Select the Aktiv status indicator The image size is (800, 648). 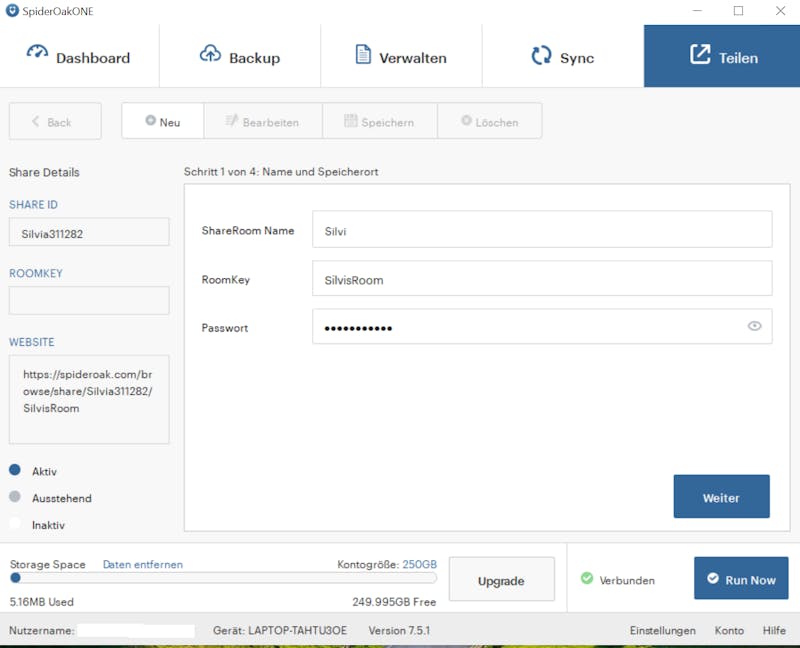coord(15,470)
